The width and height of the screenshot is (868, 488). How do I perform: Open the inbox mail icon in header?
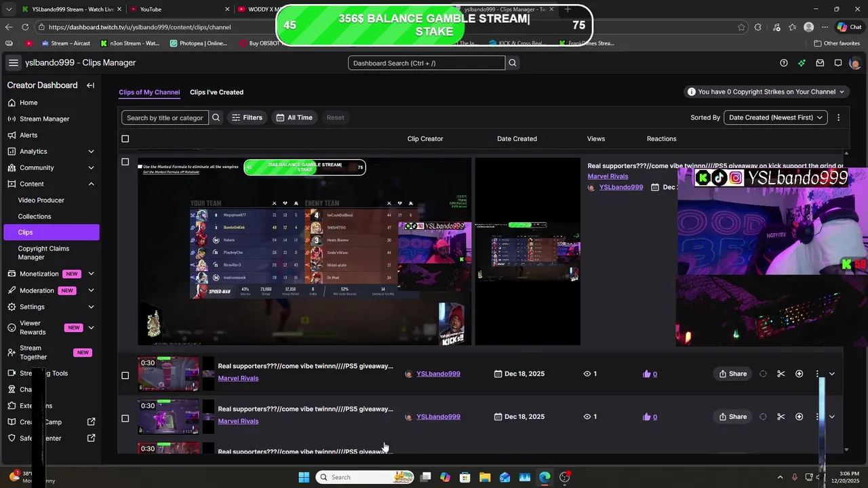pyautogui.click(x=820, y=63)
